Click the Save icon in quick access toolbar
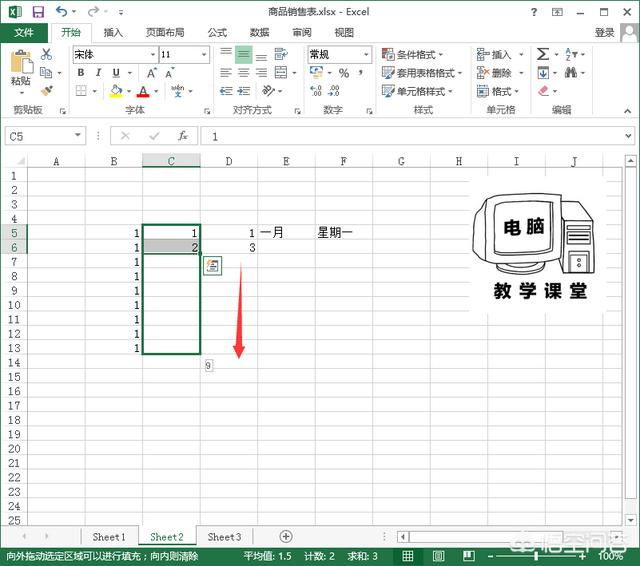Viewport: 640px width, 566px height. pos(38,12)
